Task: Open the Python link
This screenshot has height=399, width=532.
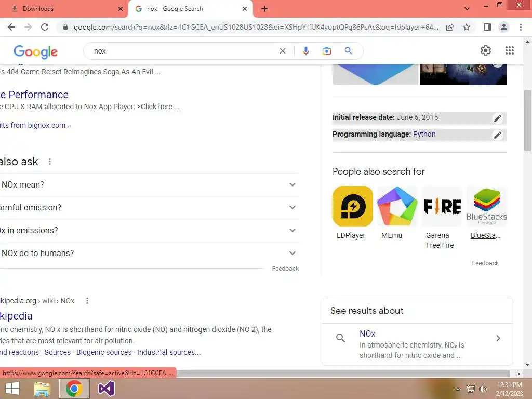Action: tap(424, 134)
